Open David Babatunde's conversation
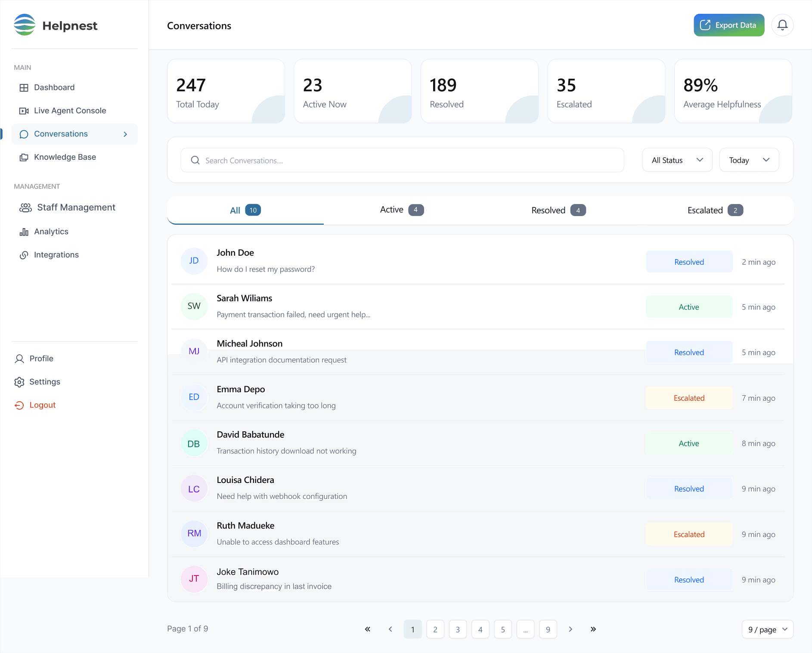This screenshot has height=653, width=812. (478, 443)
